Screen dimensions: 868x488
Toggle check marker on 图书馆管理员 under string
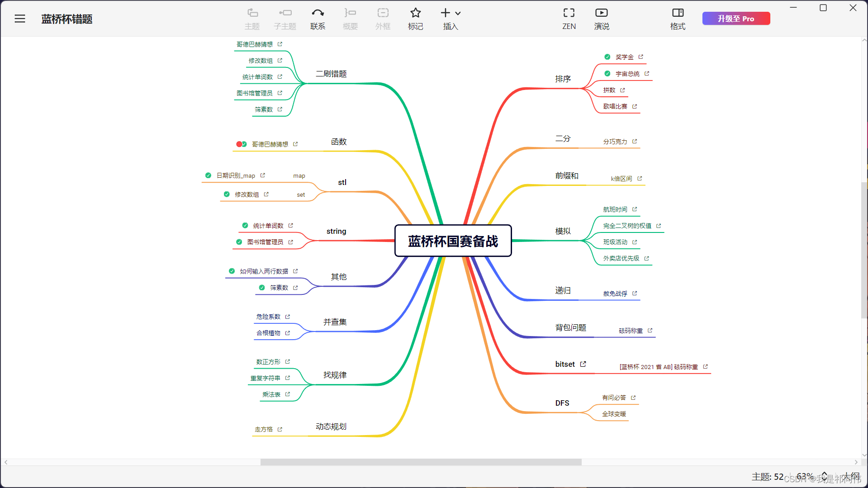coord(239,242)
